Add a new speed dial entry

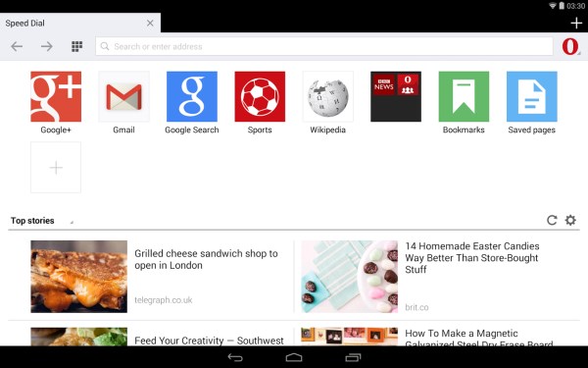56,168
